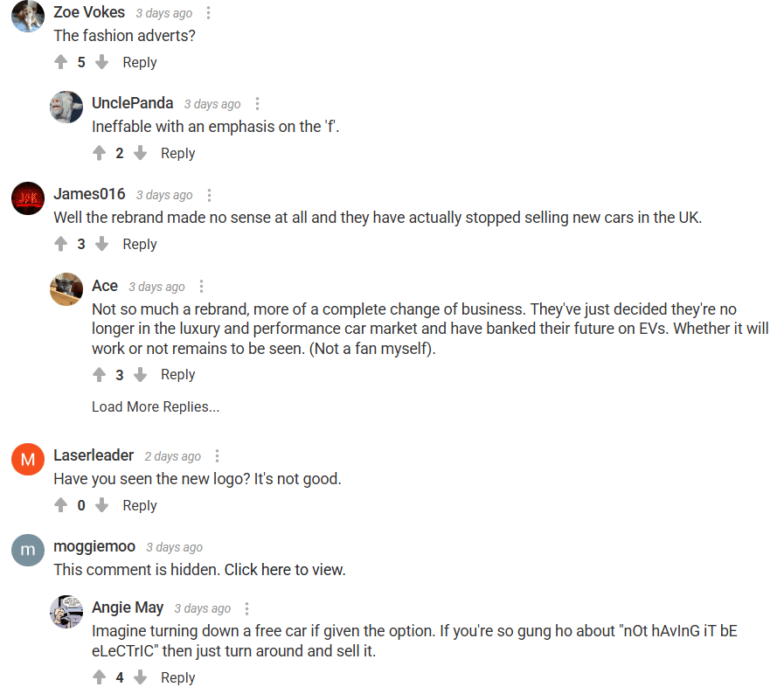This screenshot has height=687, width=784.
Task: Reply to James016's comment
Action: pyautogui.click(x=140, y=244)
